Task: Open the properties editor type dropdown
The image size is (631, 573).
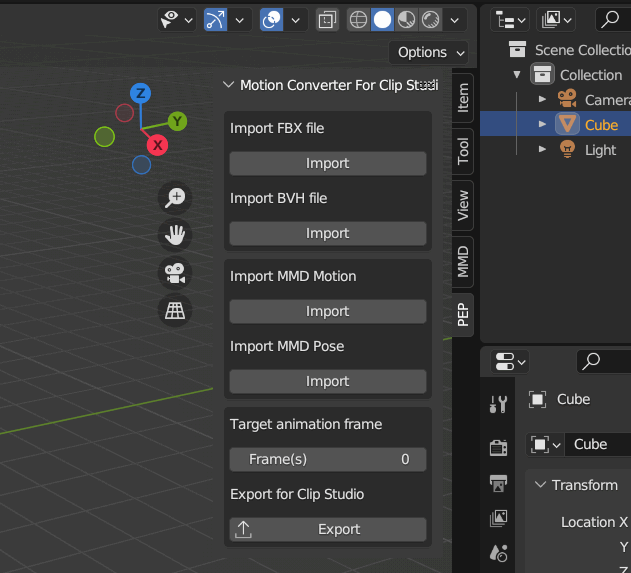Action: [510, 362]
